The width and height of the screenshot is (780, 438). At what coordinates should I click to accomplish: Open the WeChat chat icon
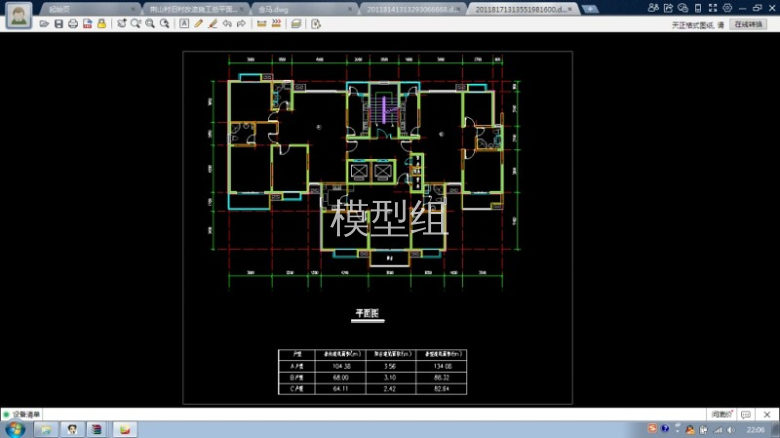[683, 8]
